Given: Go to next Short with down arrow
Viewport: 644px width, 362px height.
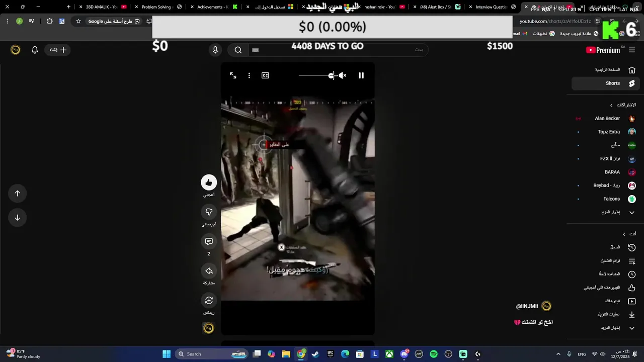Looking at the screenshot, I should [17, 218].
